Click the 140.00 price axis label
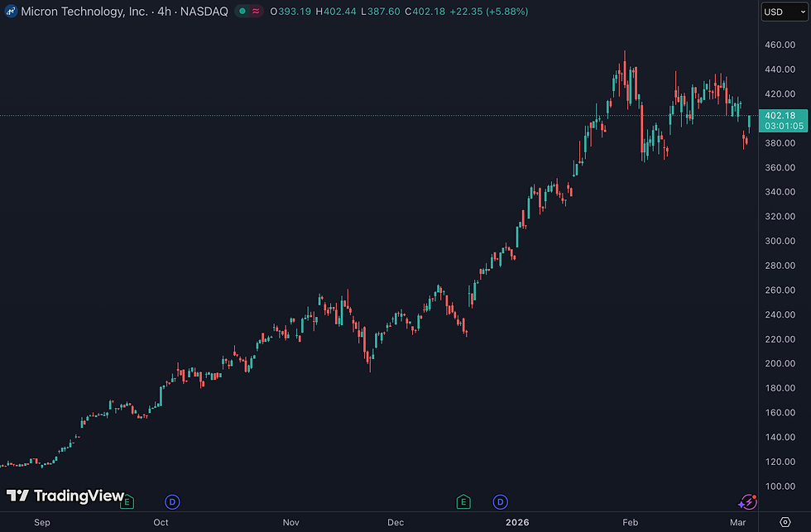The image size is (811, 532). (780, 438)
